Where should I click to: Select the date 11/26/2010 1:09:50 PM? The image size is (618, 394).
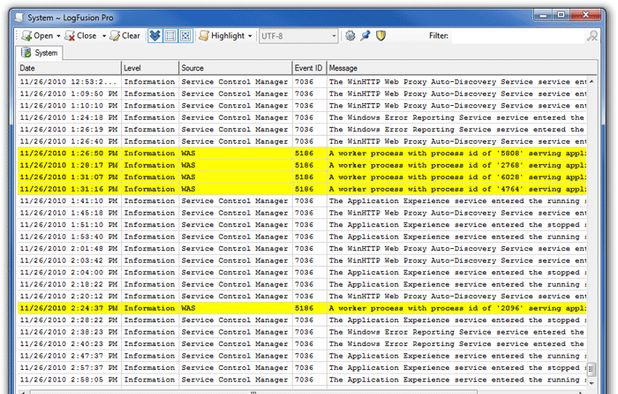click(69, 94)
